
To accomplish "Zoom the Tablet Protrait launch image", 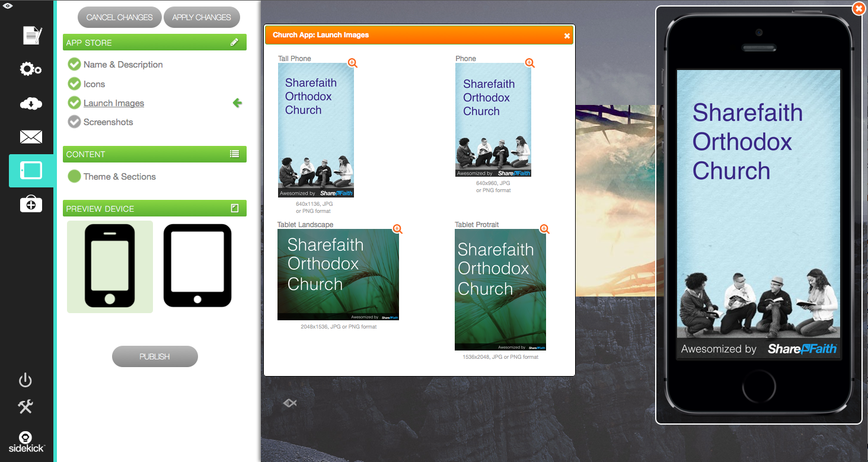I will tap(544, 229).
